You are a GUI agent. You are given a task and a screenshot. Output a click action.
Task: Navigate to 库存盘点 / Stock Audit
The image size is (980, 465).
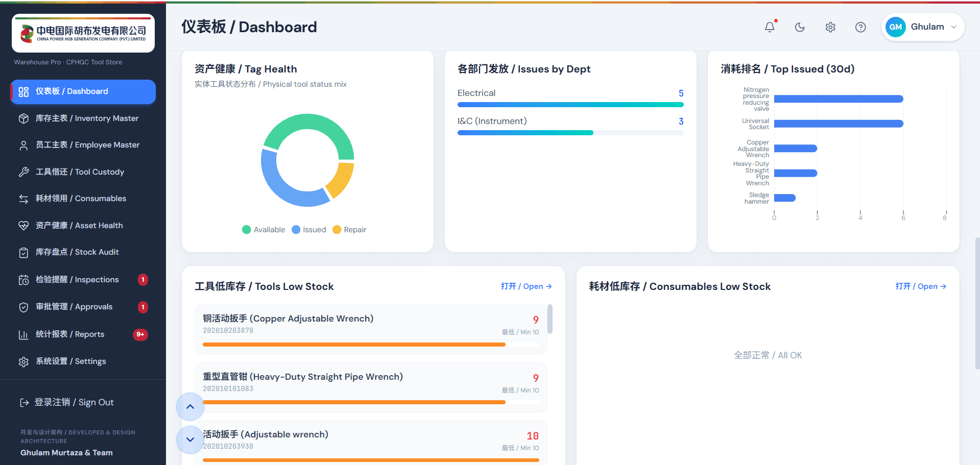83,252
